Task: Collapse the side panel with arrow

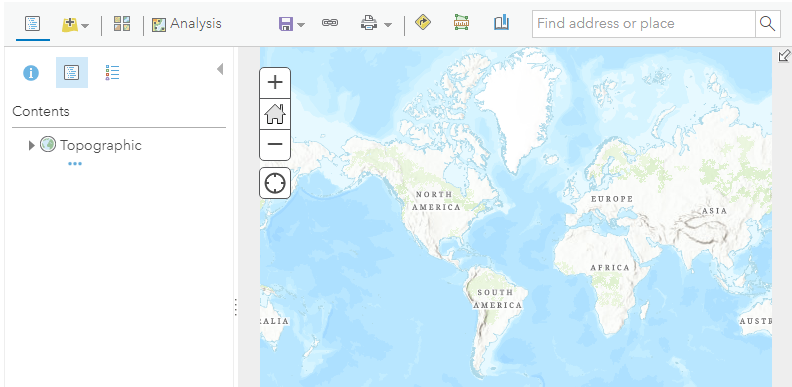Action: [220, 69]
